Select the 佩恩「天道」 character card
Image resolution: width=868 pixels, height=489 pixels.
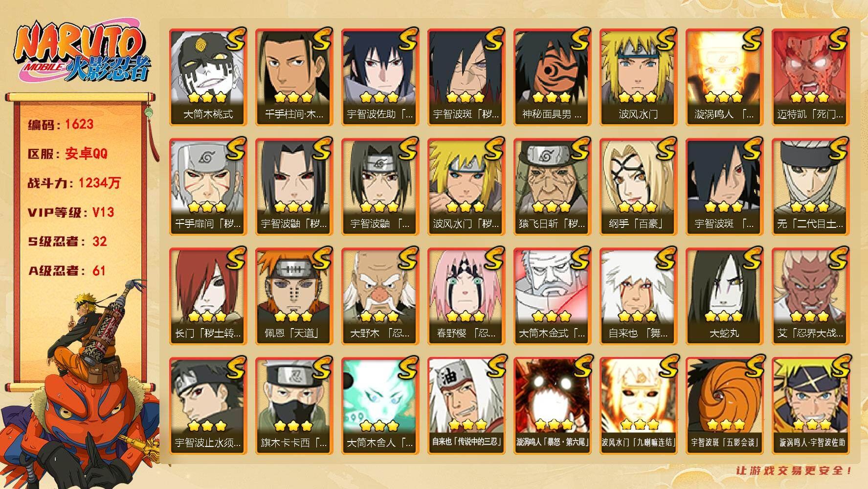coord(294,296)
